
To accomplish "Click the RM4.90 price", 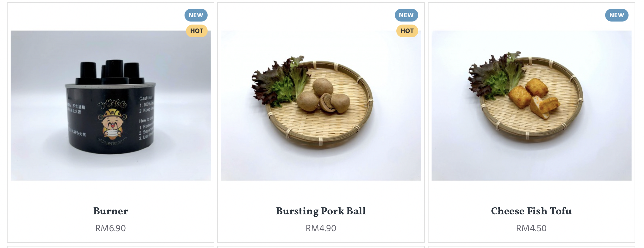I will (x=321, y=228).
